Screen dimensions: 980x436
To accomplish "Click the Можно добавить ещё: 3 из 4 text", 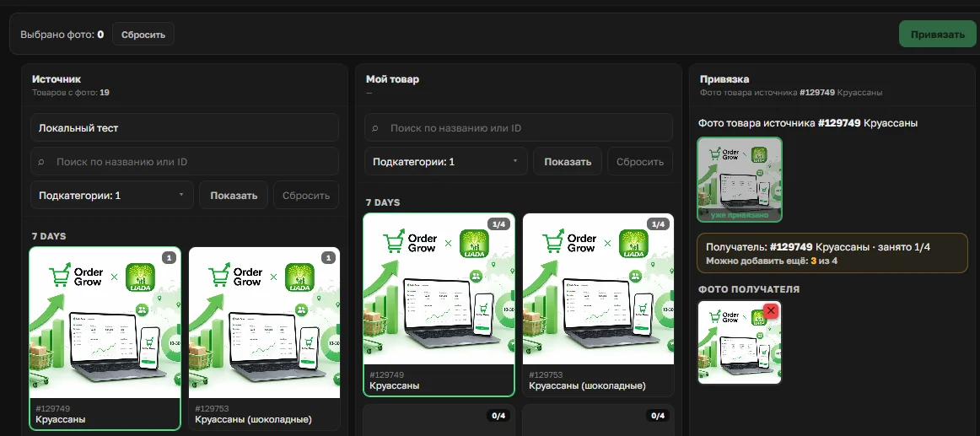I will 771,261.
